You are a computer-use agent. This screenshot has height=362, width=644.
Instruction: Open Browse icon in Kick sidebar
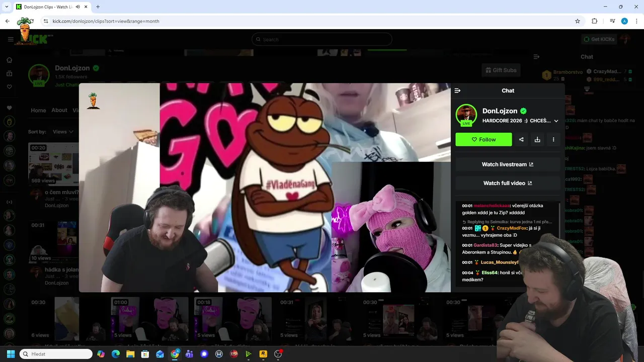tap(9, 73)
